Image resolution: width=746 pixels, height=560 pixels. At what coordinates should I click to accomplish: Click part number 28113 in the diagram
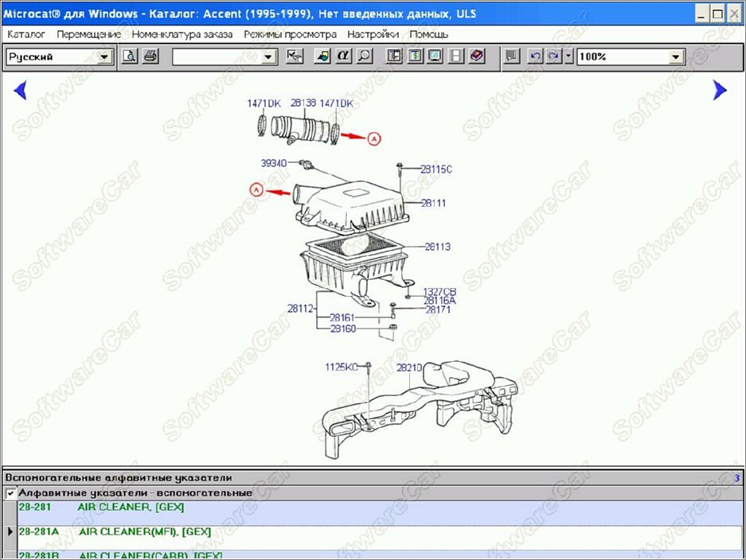(438, 247)
